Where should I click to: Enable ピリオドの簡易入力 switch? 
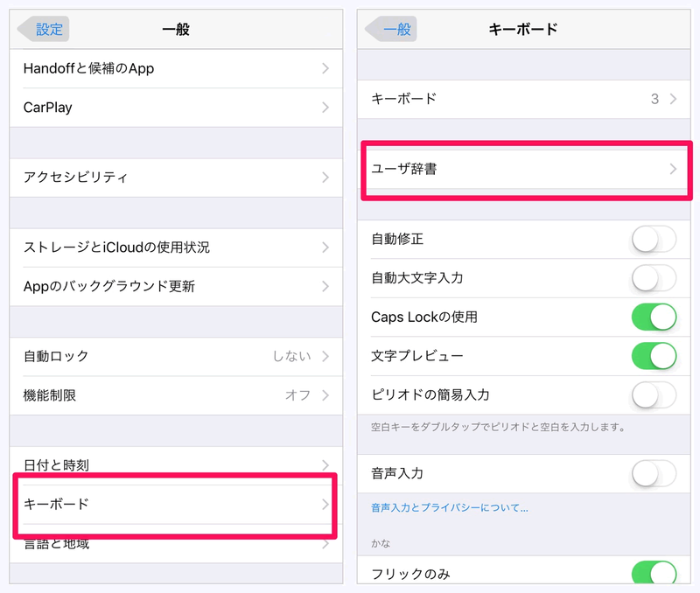pos(654,394)
